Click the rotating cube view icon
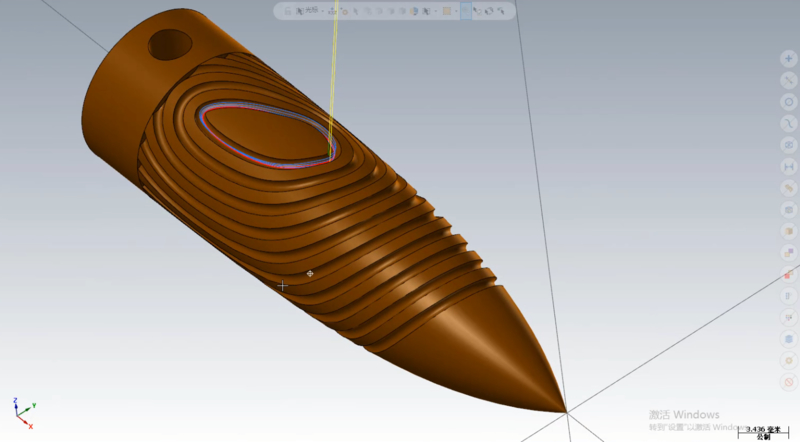Image resolution: width=800 pixels, height=442 pixels. click(489, 11)
